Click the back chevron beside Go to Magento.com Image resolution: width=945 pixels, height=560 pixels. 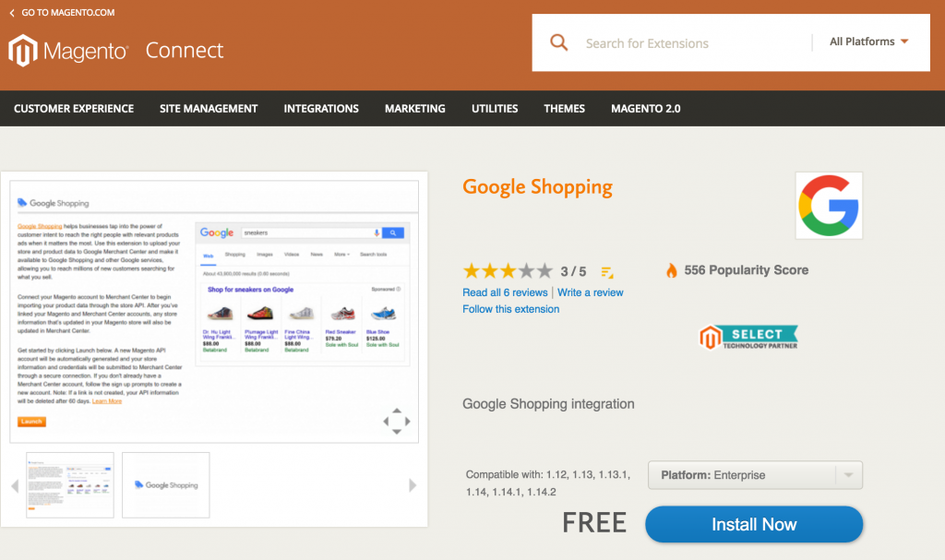(x=12, y=13)
